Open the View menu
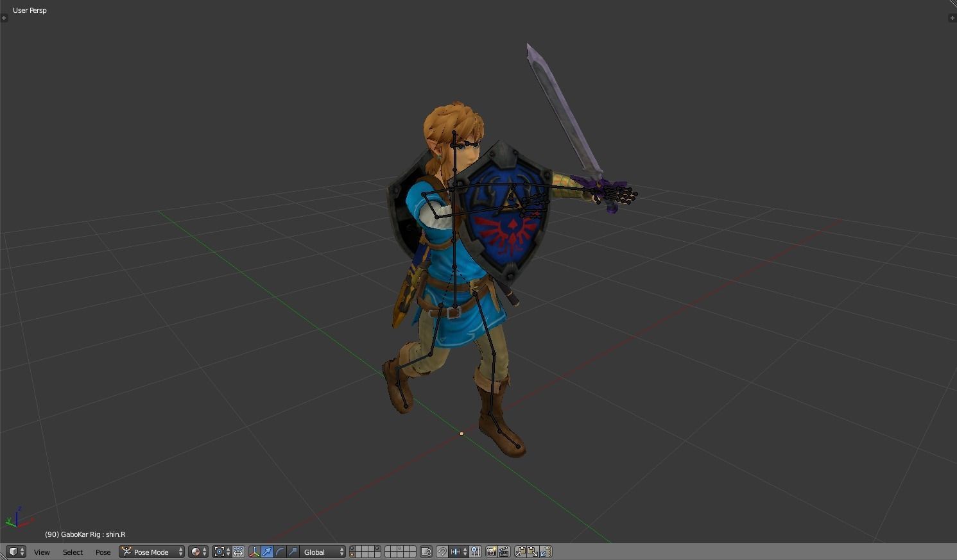The image size is (957, 560). 42,552
